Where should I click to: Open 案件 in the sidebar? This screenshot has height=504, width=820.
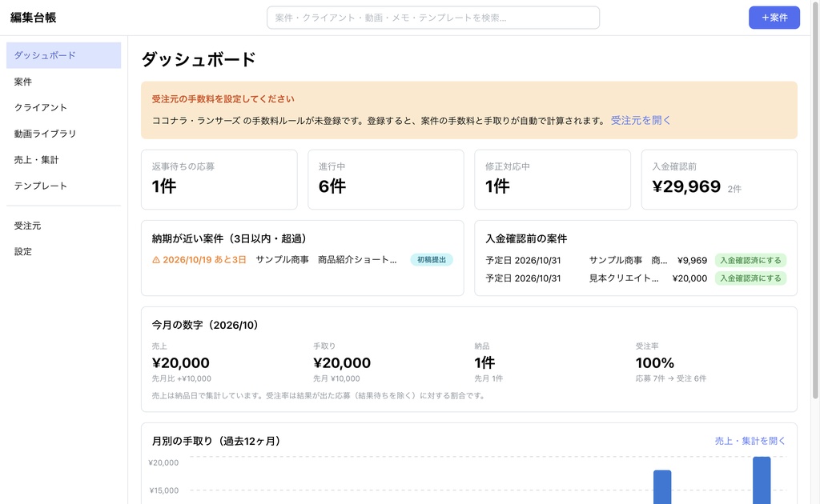(x=63, y=82)
